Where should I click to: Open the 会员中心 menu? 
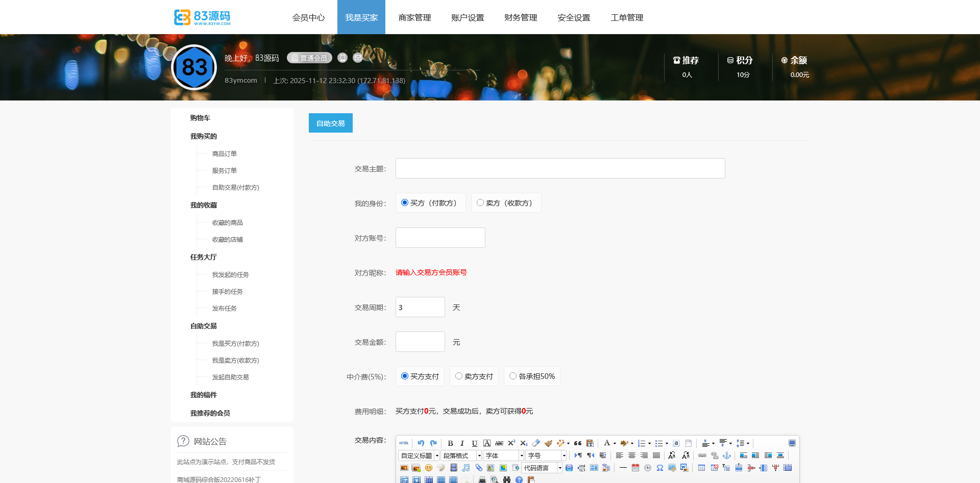click(x=308, y=17)
